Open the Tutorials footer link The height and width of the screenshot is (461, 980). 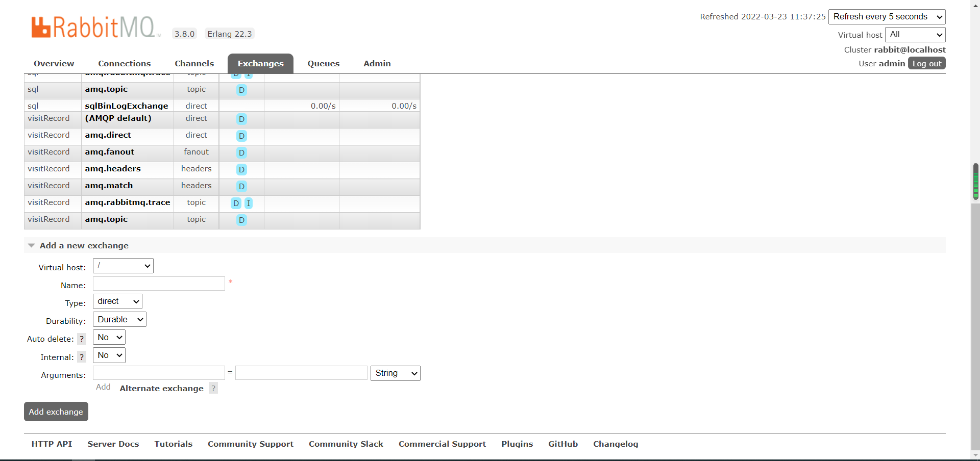pyautogui.click(x=174, y=444)
